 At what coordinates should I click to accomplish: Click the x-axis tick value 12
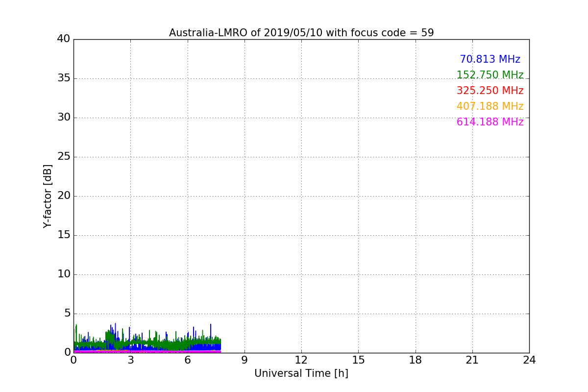pyautogui.click(x=301, y=360)
